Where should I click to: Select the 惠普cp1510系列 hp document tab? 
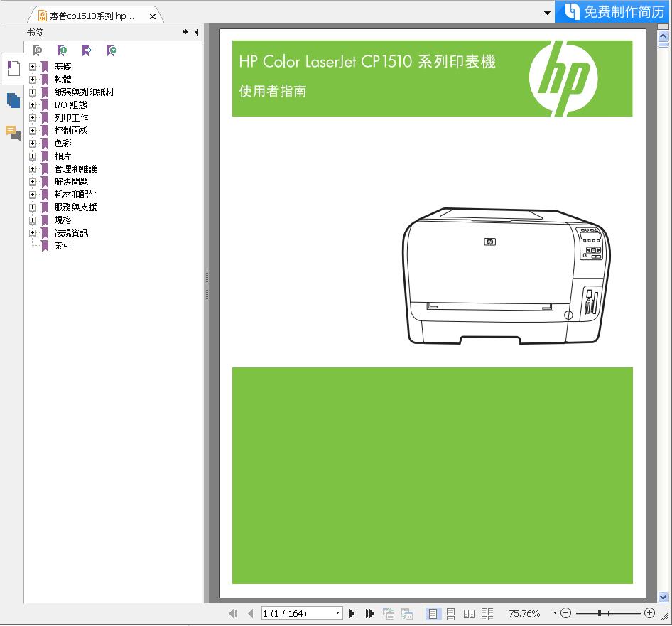[x=94, y=16]
